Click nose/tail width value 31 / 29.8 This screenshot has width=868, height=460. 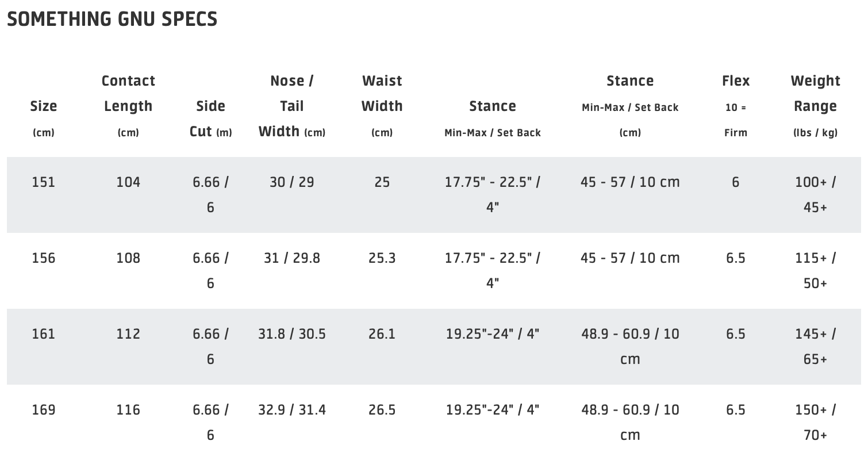point(292,258)
